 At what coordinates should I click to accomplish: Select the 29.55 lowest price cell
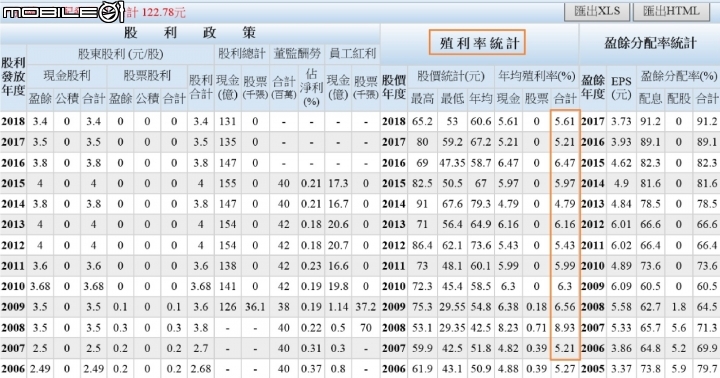click(x=452, y=307)
